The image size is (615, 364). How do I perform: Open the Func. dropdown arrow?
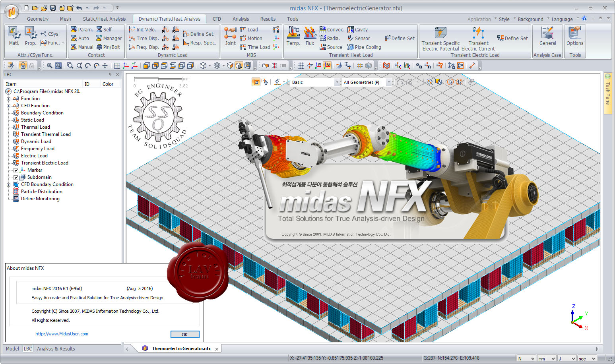coord(63,43)
